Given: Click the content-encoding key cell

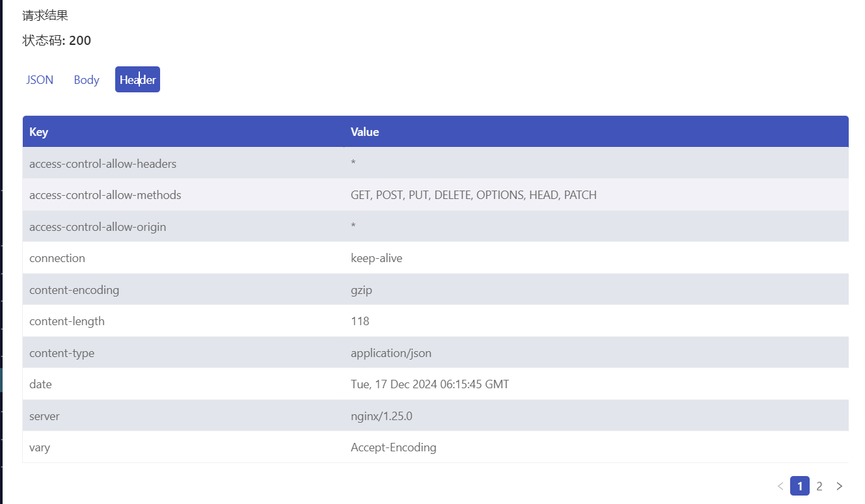Looking at the screenshot, I should [184, 290].
